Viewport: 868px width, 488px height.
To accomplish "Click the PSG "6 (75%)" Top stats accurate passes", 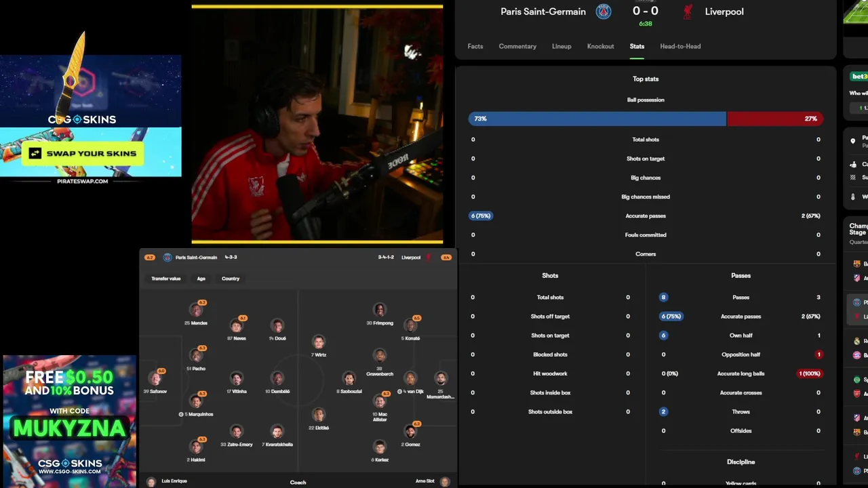I will [481, 216].
